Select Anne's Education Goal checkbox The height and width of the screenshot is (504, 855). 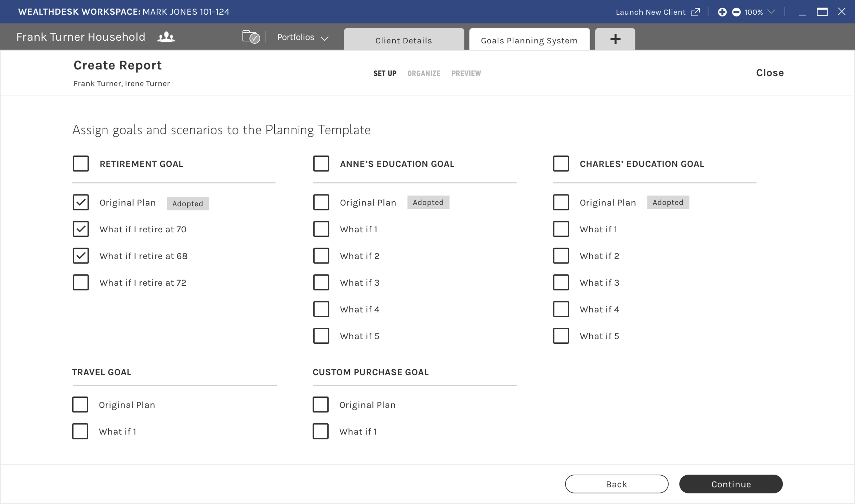point(321,164)
